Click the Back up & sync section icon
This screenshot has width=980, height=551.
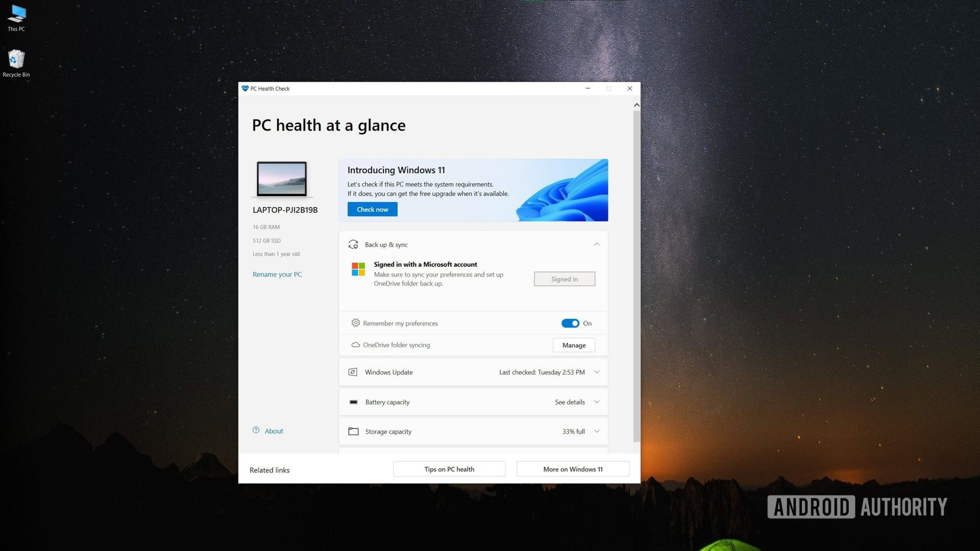(353, 243)
